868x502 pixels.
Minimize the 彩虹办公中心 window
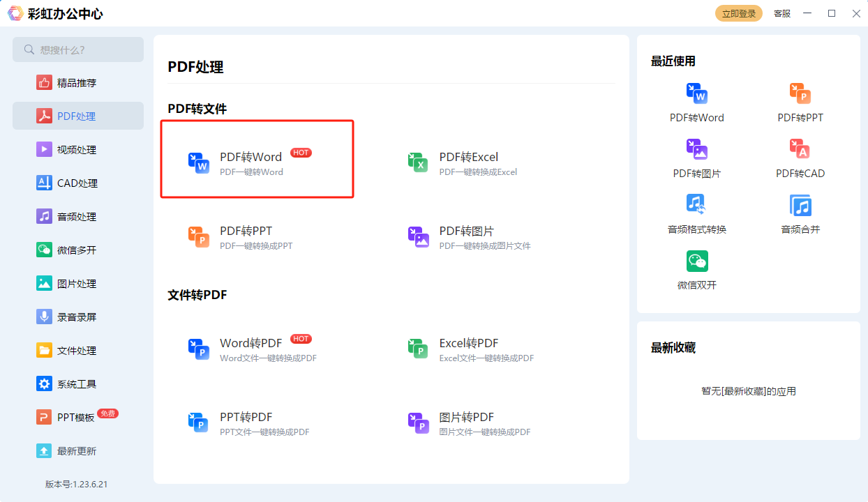807,13
